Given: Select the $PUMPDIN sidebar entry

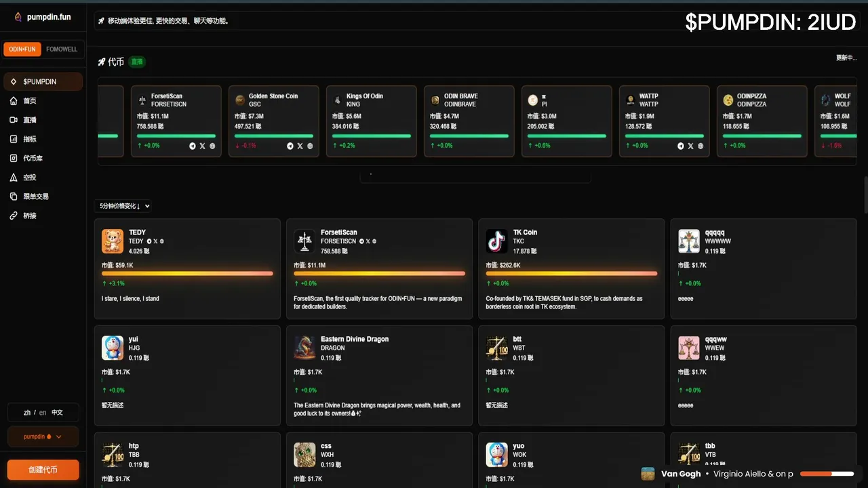Looking at the screenshot, I should (x=43, y=81).
